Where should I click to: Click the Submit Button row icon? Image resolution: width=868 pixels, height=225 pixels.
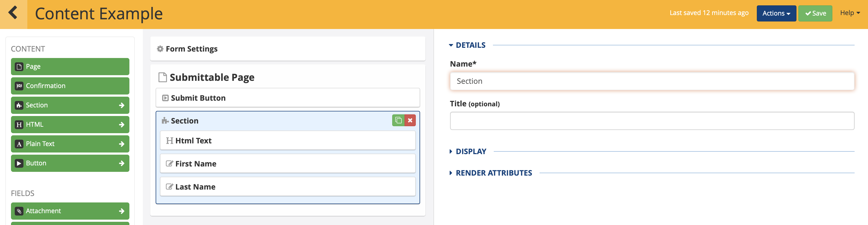pos(165,98)
